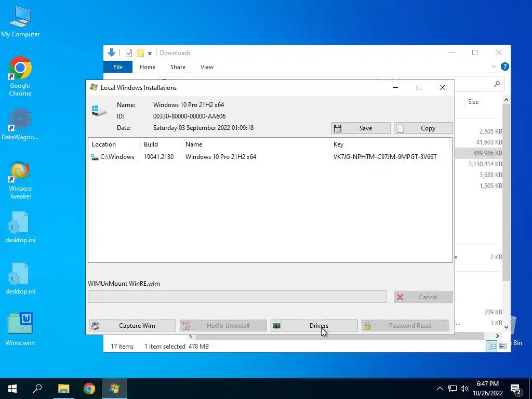Click horizontal scrollbar left arrow in Downloads
Viewport: 532px width, 399px height.
[x=191, y=336]
